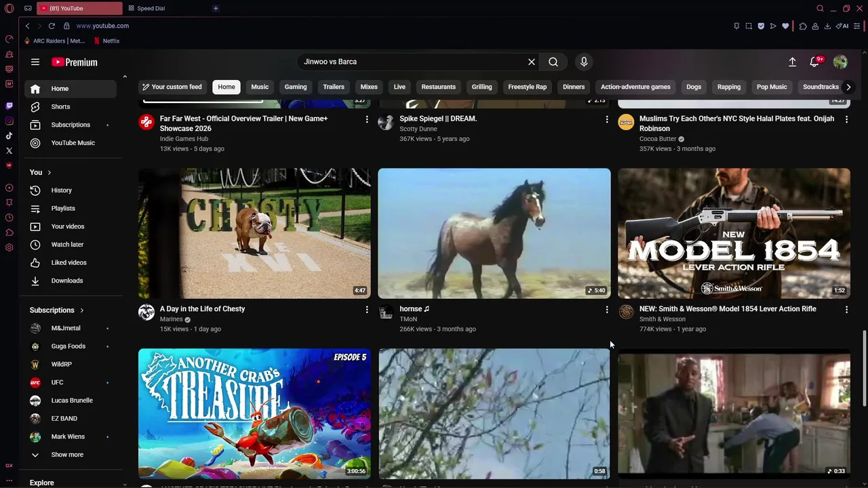Play the Chesty bulldog video thumbnail

(254, 233)
